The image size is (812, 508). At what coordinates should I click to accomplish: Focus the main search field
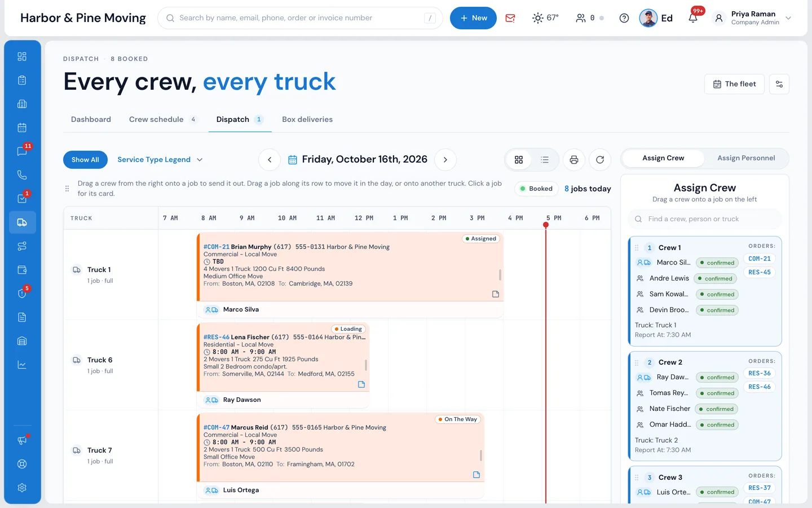point(300,18)
